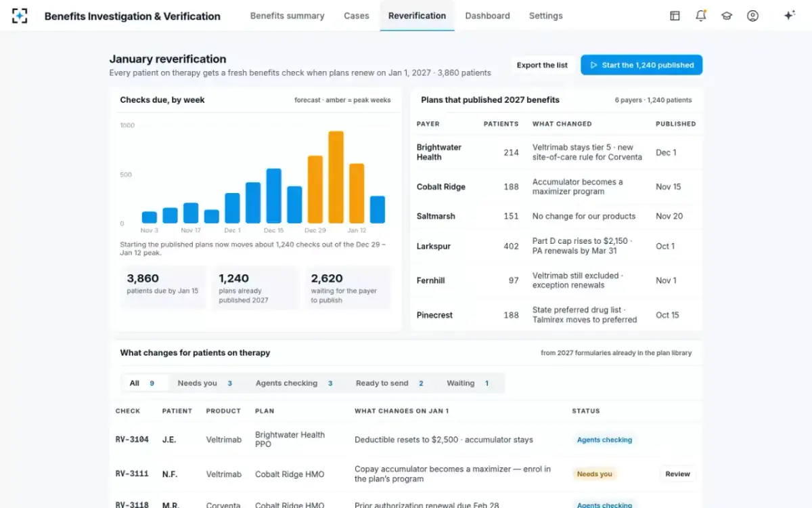The width and height of the screenshot is (812, 508).
Task: Review check RV-3111
Action: tap(677, 474)
